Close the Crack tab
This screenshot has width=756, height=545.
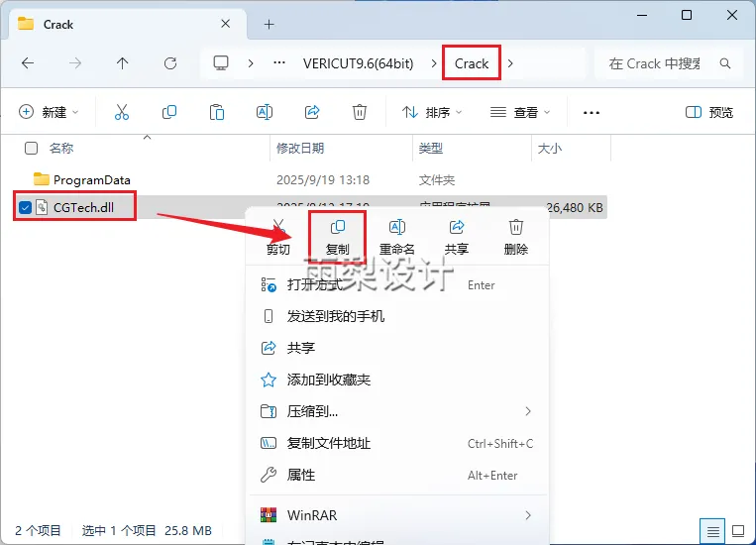[x=225, y=24]
